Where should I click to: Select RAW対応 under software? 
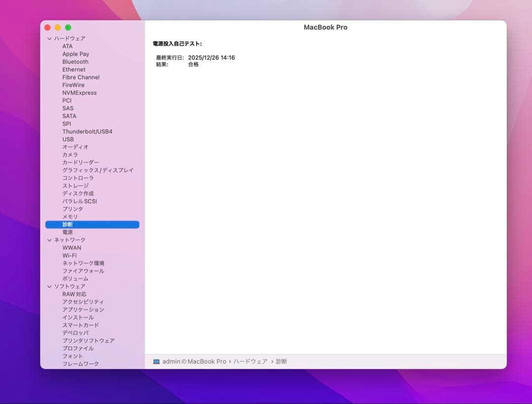tap(74, 295)
